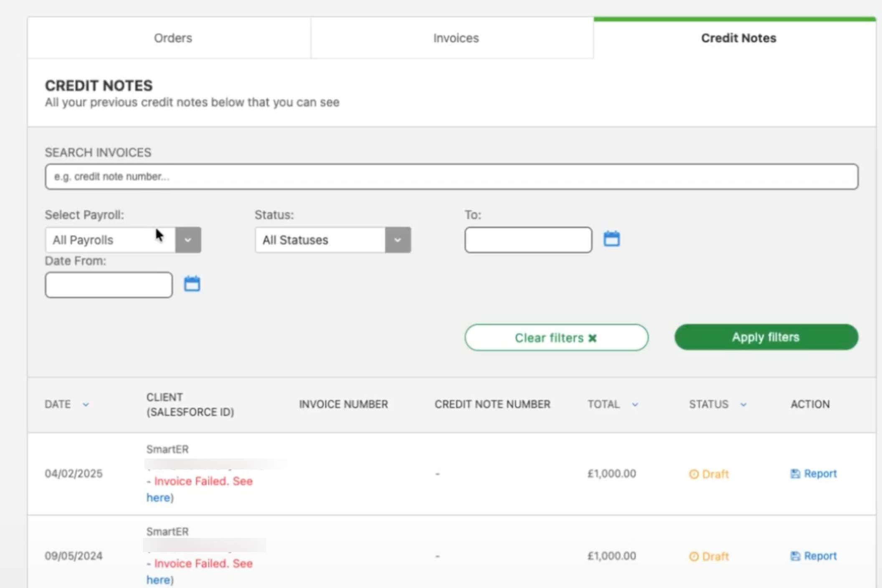
Task: Click the clear filters X icon
Action: tap(592, 338)
